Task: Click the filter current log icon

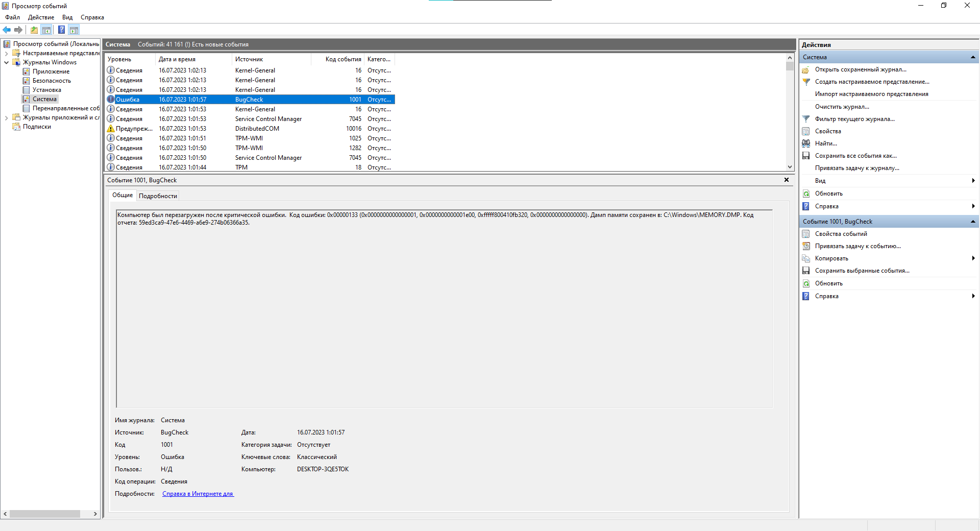Action: 806,119
